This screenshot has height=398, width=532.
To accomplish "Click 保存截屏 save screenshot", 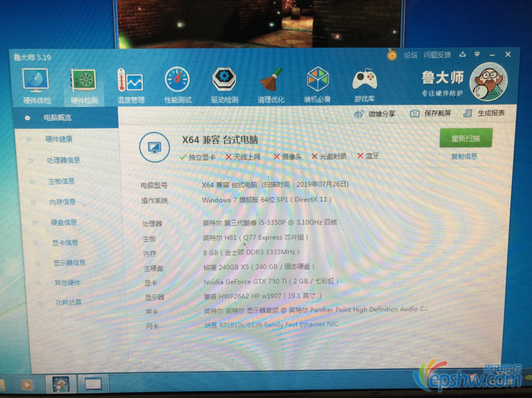I will coord(430,113).
